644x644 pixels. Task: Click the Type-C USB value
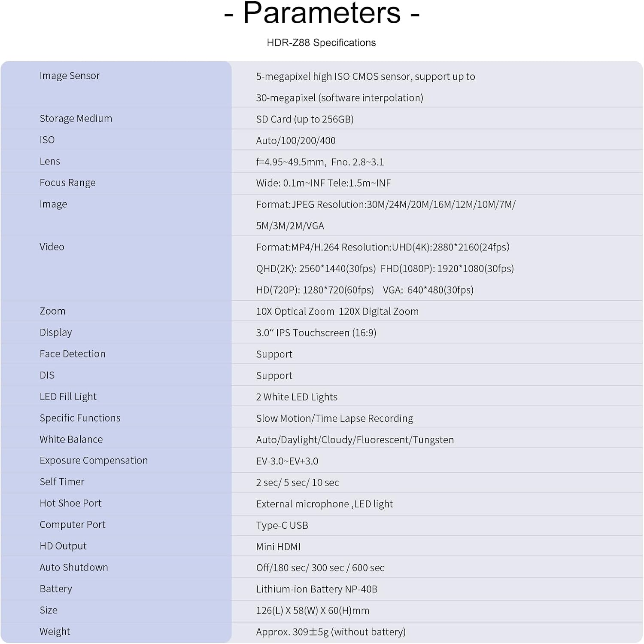coord(282,525)
